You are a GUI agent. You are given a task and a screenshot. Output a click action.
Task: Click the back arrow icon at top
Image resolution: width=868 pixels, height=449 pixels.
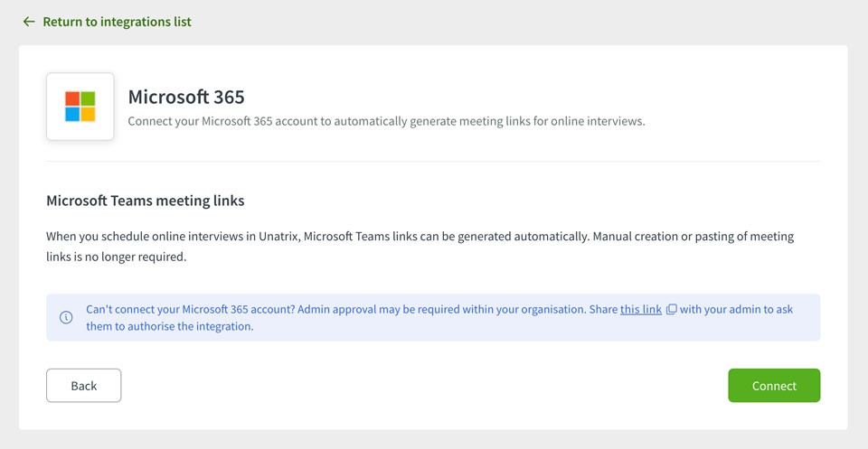(x=29, y=22)
